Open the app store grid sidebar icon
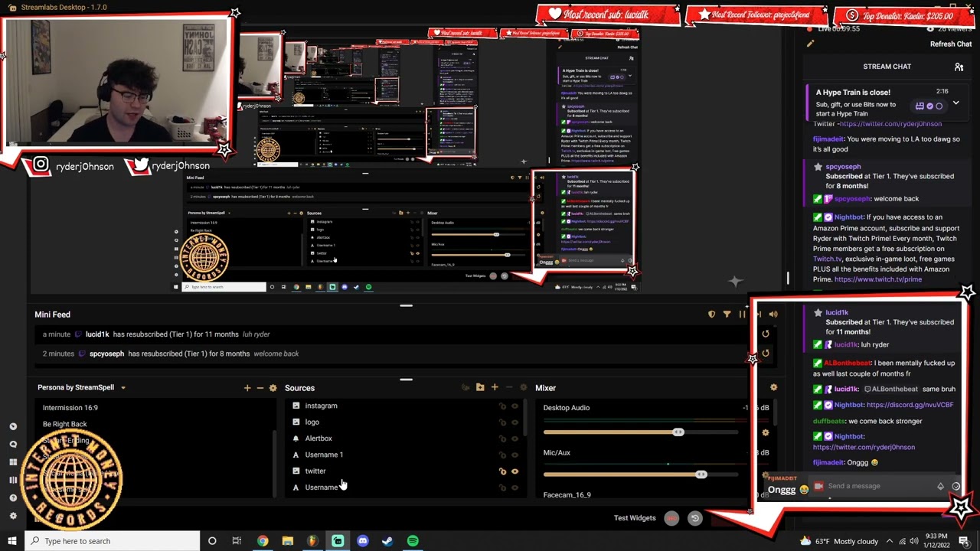 coord(12,461)
